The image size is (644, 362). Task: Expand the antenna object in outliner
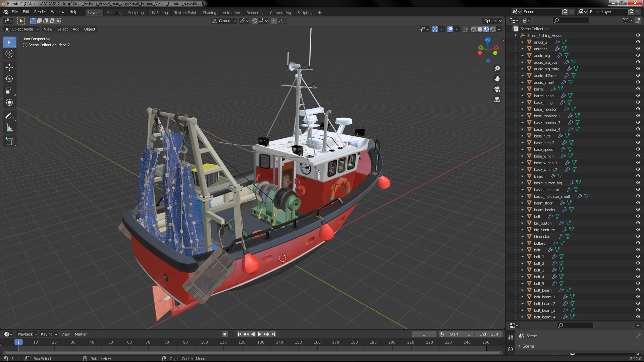[522, 49]
